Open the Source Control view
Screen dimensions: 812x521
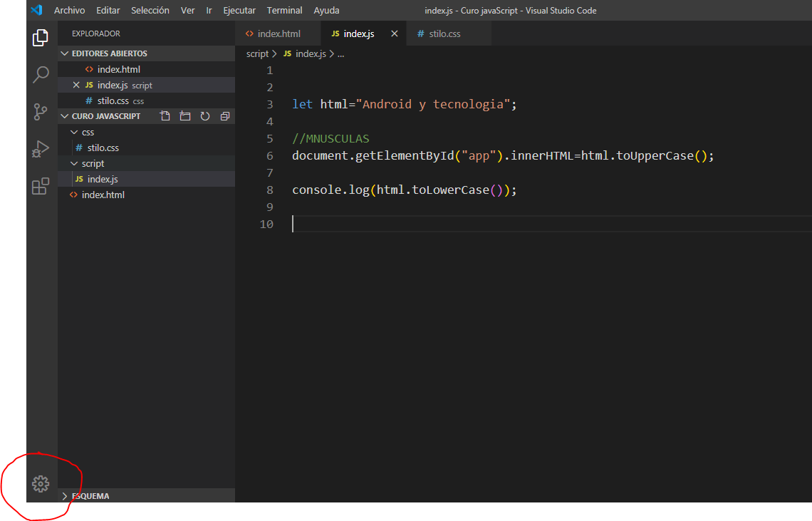(41, 111)
